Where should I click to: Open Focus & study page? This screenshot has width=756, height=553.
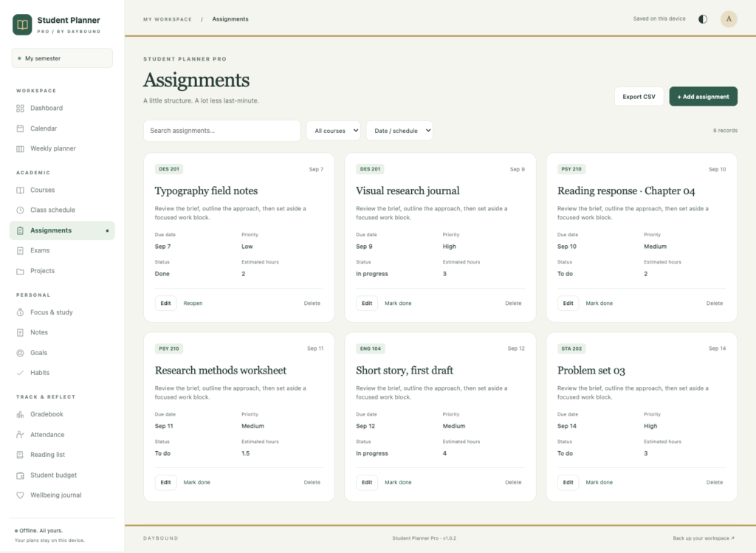tap(62, 312)
